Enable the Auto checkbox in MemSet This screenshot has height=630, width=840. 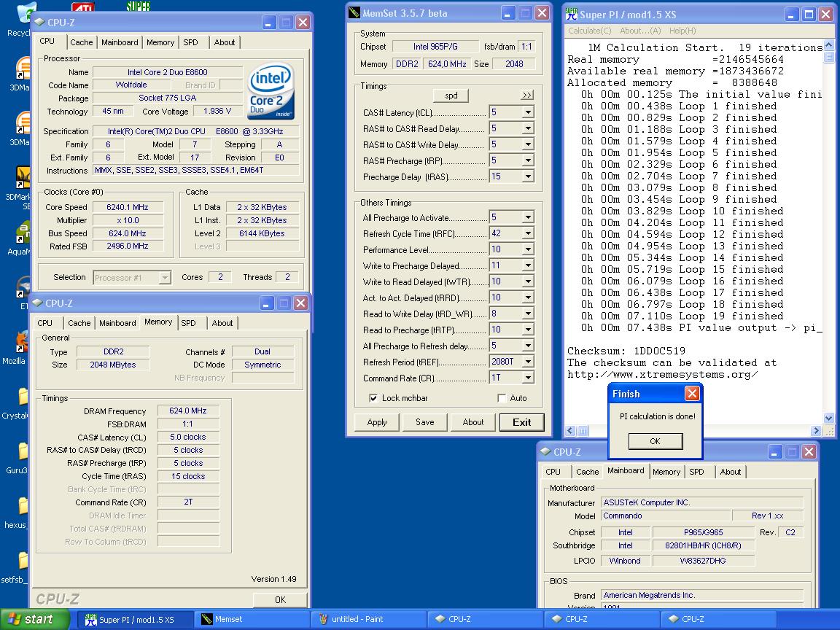point(502,398)
